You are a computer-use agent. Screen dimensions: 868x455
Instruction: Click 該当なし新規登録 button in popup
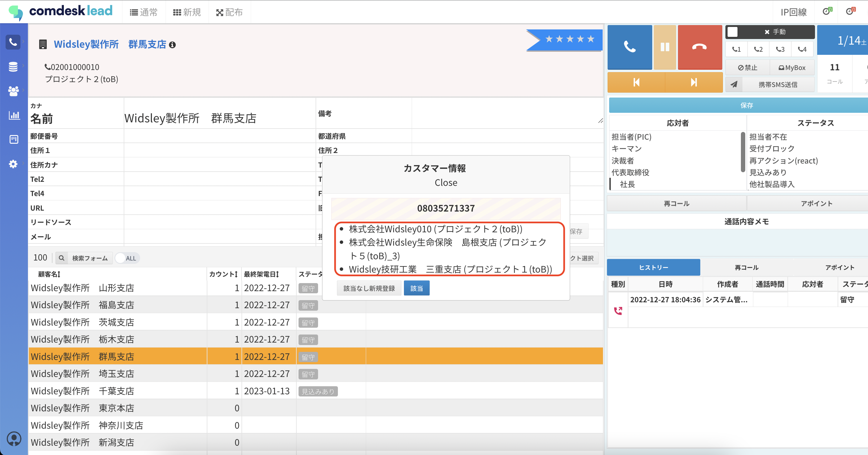[369, 288]
